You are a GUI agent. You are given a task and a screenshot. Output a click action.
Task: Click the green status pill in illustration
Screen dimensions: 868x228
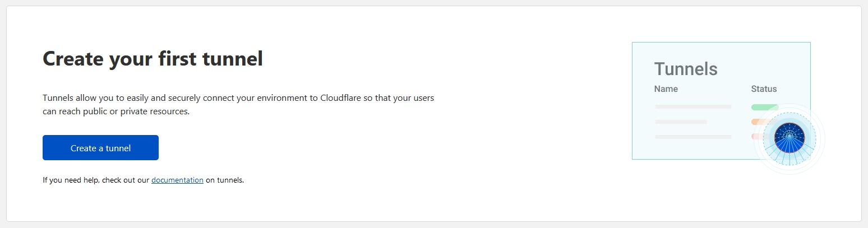click(x=764, y=107)
